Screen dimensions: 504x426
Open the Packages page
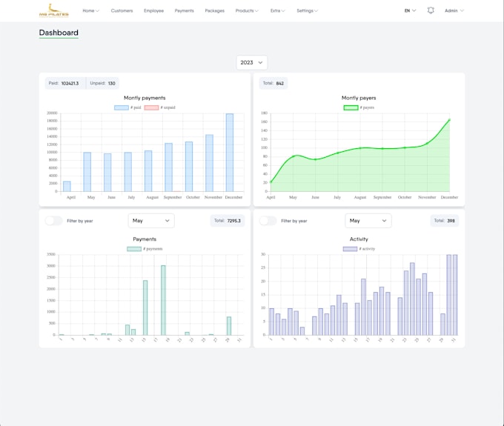pyautogui.click(x=215, y=10)
